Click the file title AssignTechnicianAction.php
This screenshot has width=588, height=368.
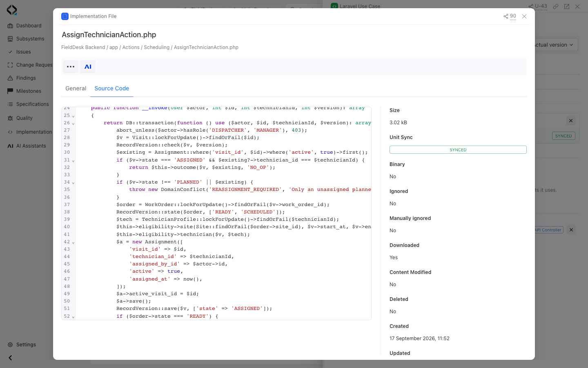click(x=109, y=35)
